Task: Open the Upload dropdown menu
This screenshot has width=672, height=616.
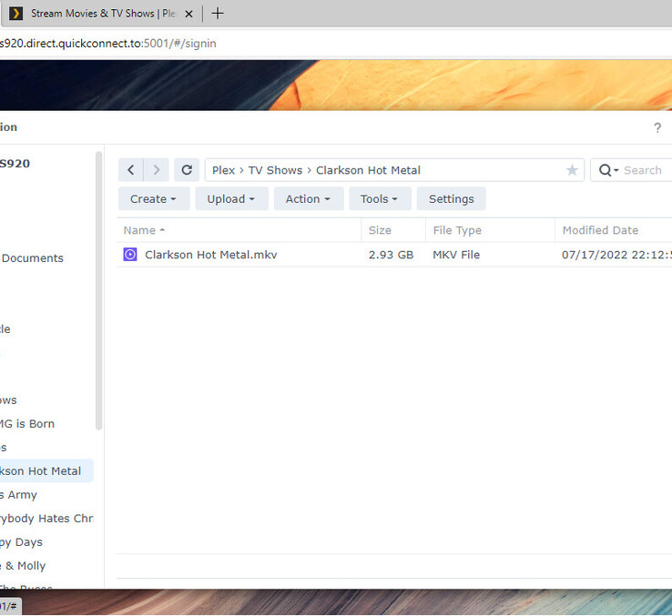Action: click(x=231, y=198)
